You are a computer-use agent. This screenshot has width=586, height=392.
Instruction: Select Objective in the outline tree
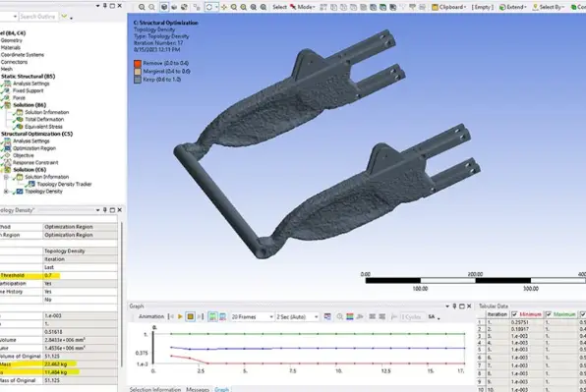(24, 155)
